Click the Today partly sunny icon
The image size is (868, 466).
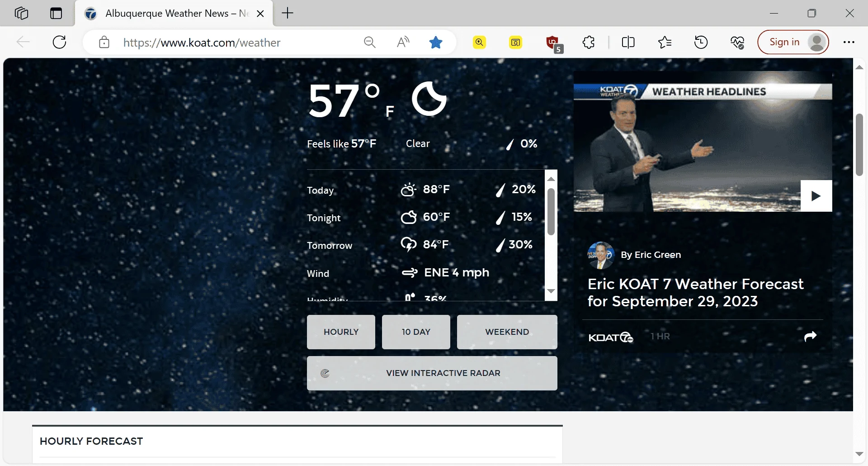(x=408, y=190)
